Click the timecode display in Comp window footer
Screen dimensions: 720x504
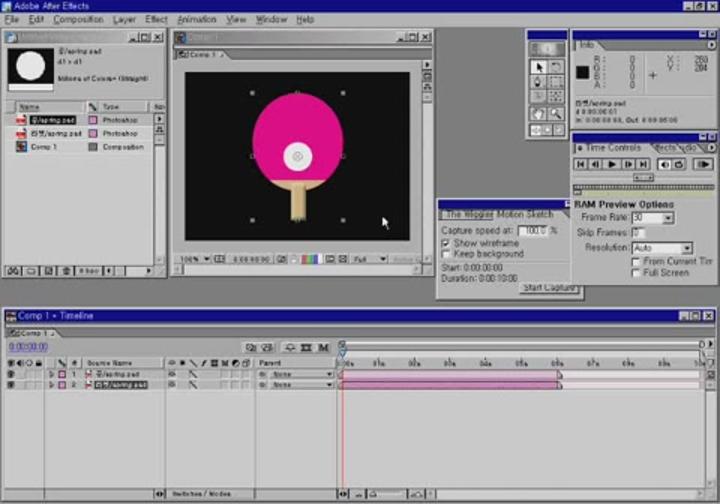pos(251,259)
